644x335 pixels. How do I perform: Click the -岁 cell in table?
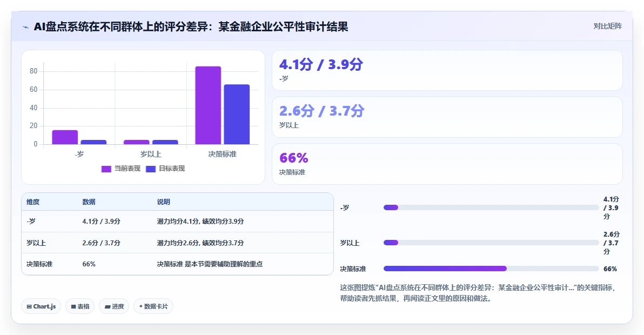pos(31,222)
